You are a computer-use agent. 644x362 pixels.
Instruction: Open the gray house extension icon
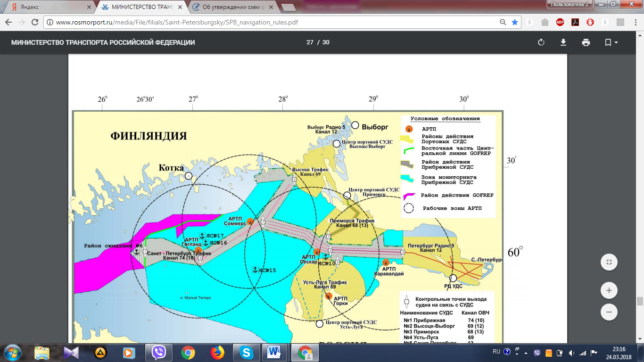pyautogui.click(x=545, y=22)
